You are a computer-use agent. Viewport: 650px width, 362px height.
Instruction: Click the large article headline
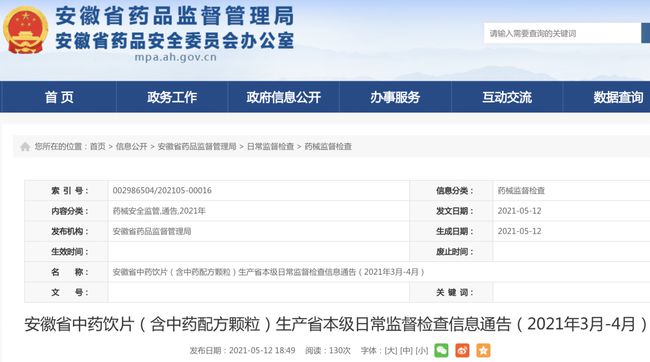[336, 324]
